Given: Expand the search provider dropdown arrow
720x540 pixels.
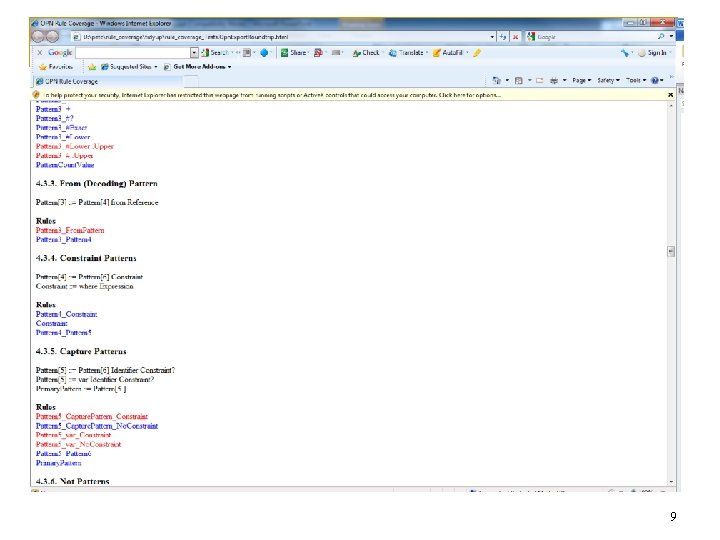Looking at the screenshot, I should coord(671,36).
